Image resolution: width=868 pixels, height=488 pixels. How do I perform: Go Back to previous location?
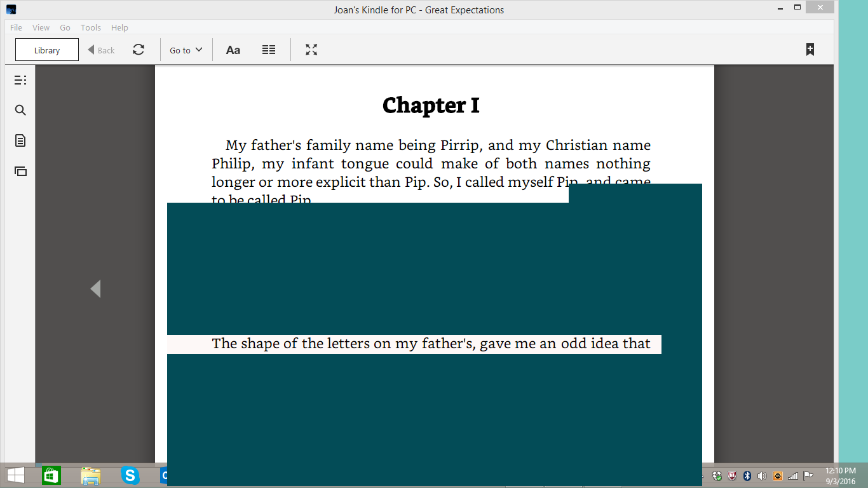pos(100,50)
